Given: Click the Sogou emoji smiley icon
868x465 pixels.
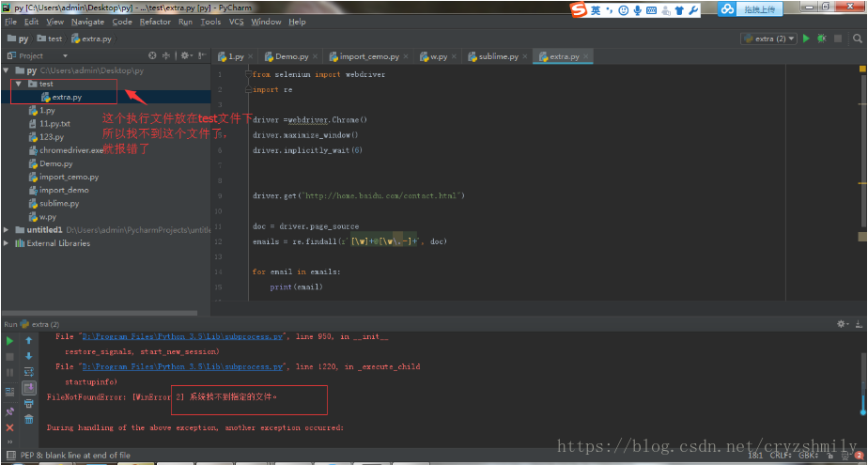Looking at the screenshot, I should pos(624,10).
